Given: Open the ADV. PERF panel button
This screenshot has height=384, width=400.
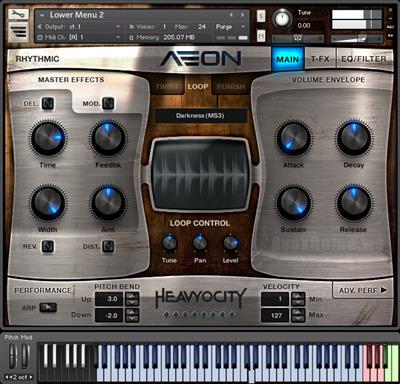Looking at the screenshot, I should coord(363,290).
